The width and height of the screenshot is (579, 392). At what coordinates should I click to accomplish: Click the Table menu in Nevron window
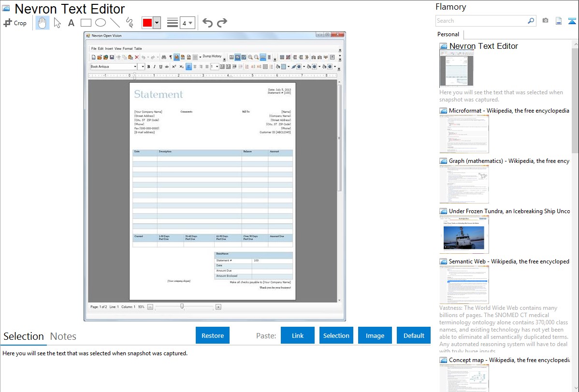click(138, 48)
